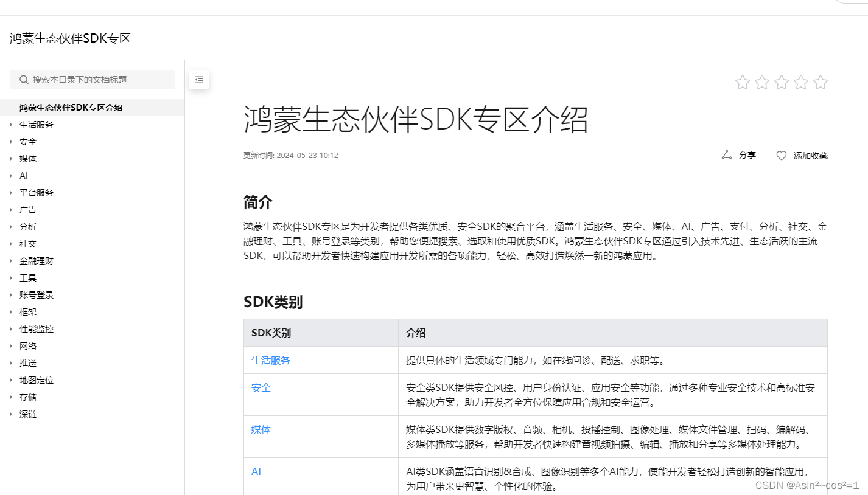Expand the 媒体 tree arrow
Viewport: 868px width, 495px height.
[x=11, y=159]
